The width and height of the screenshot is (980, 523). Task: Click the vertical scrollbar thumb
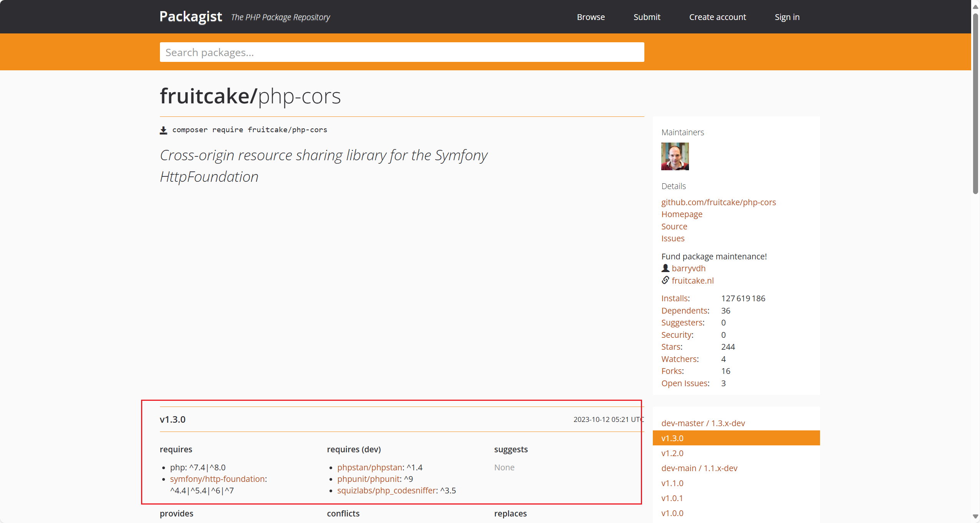pos(975,104)
